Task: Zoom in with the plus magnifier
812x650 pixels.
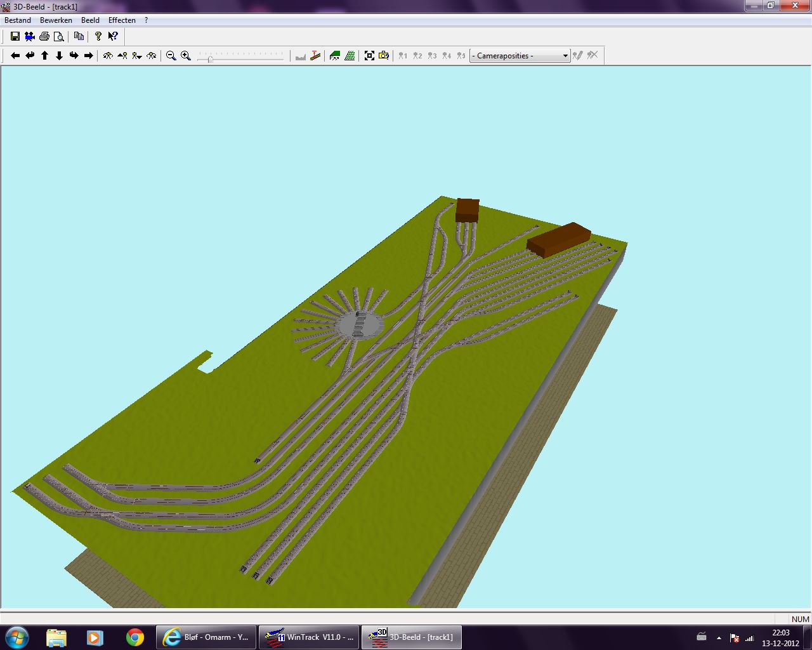Action: point(185,56)
